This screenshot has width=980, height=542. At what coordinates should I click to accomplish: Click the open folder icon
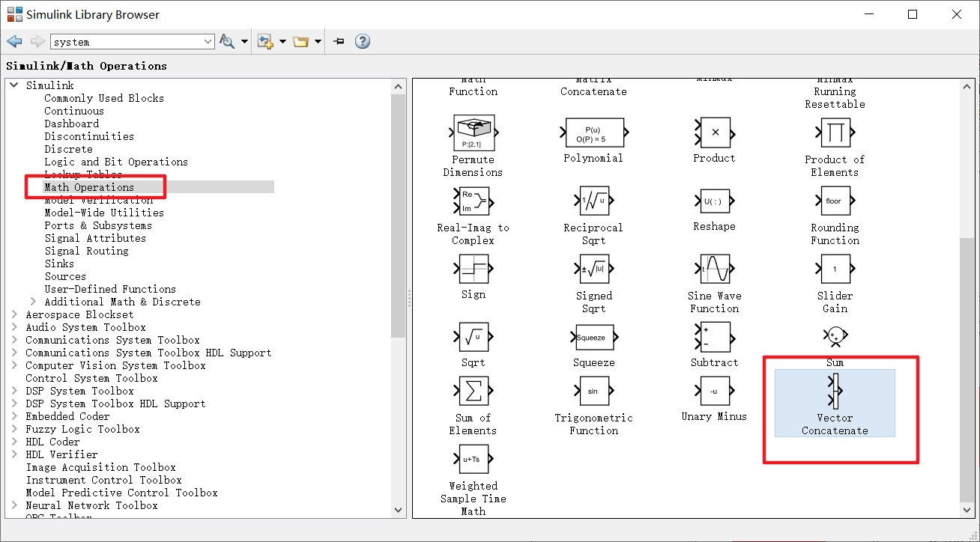[x=301, y=42]
